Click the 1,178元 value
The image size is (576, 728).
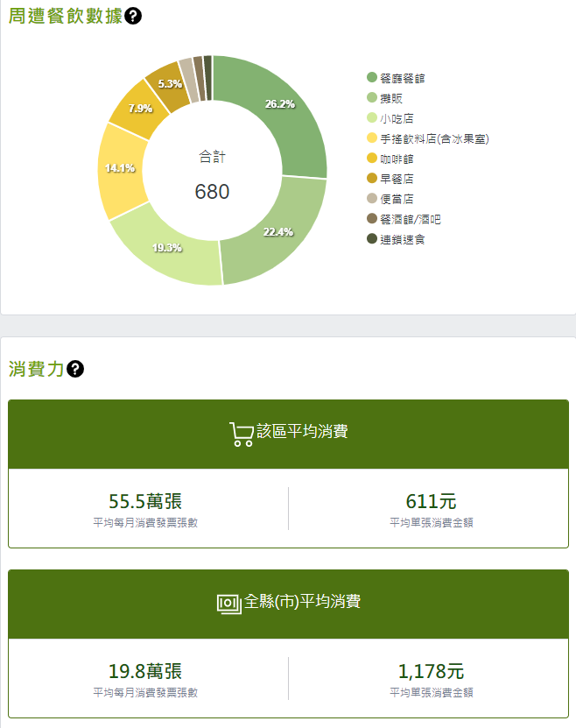(x=432, y=671)
